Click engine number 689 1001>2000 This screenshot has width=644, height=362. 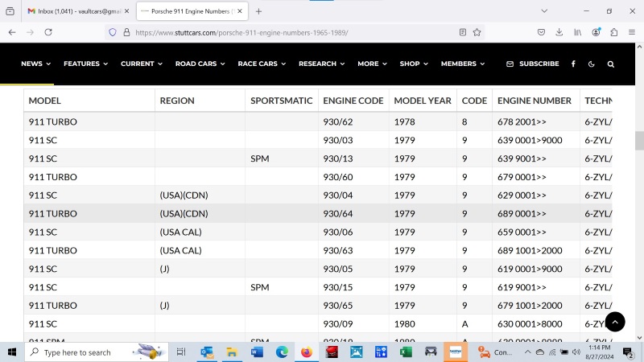tap(530, 250)
